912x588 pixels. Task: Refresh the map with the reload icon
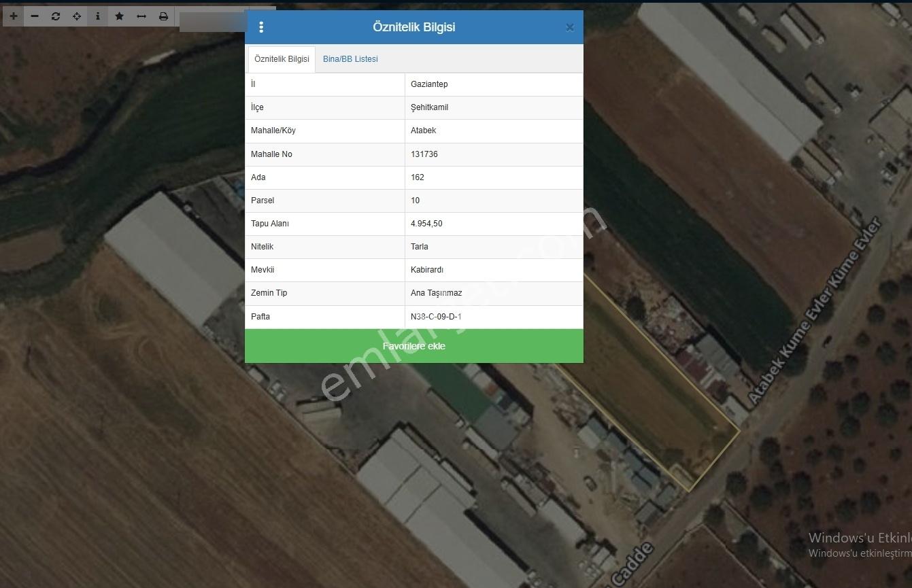point(56,16)
